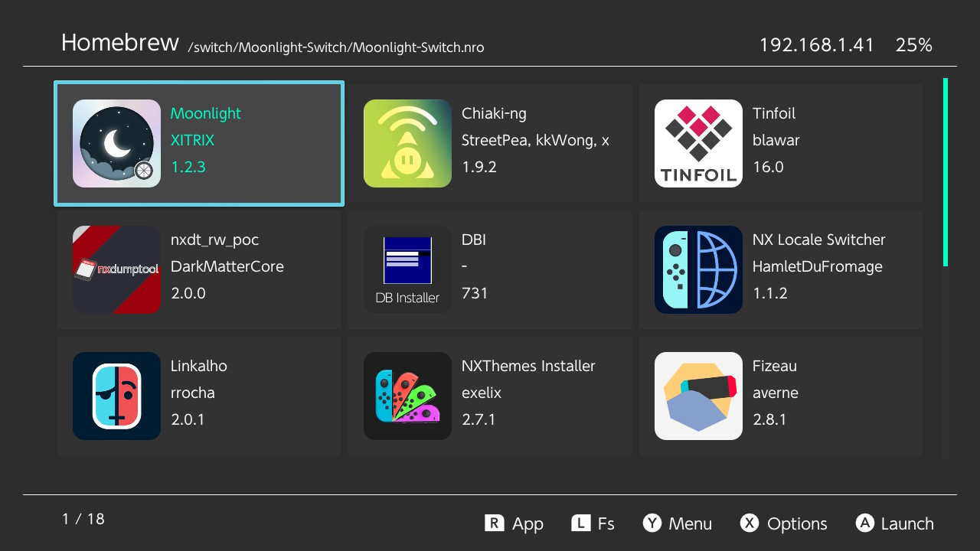The image size is (980, 551).
Task: Choose the NX Locale Switcher icon
Action: coord(698,269)
